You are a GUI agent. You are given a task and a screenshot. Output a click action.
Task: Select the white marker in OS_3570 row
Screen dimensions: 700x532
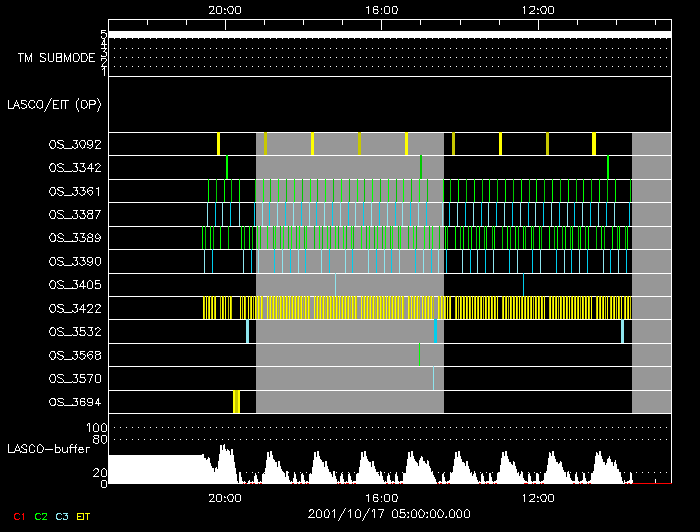pos(433,378)
